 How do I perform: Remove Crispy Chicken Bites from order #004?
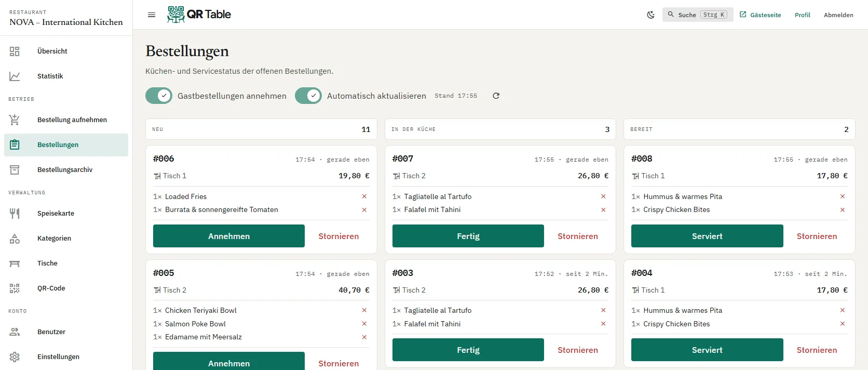[x=843, y=324]
